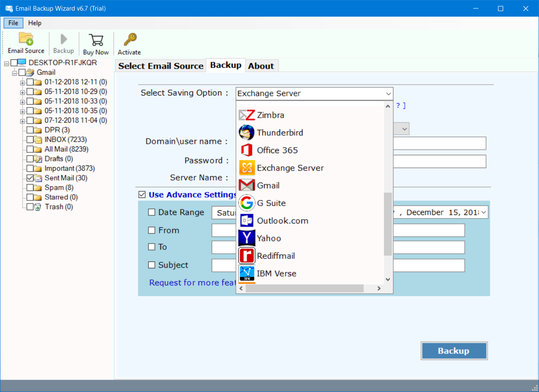The image size is (539, 392).
Task: Switch to the About tab
Action: click(261, 66)
